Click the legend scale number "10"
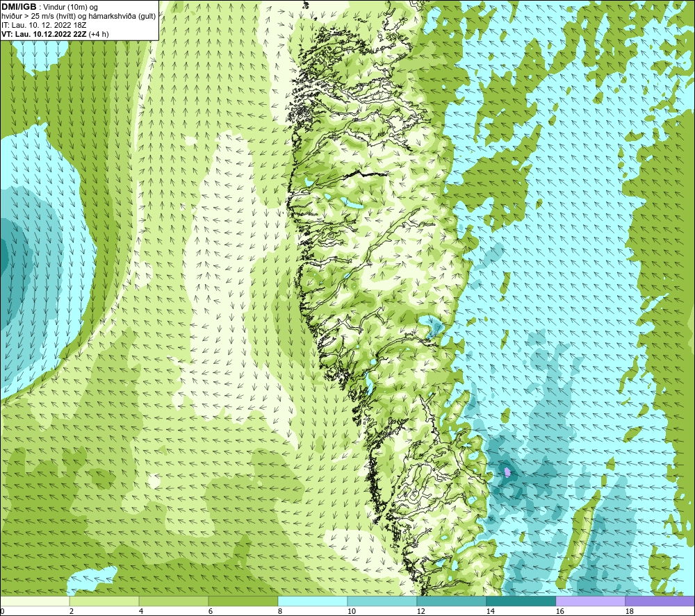 point(351,611)
